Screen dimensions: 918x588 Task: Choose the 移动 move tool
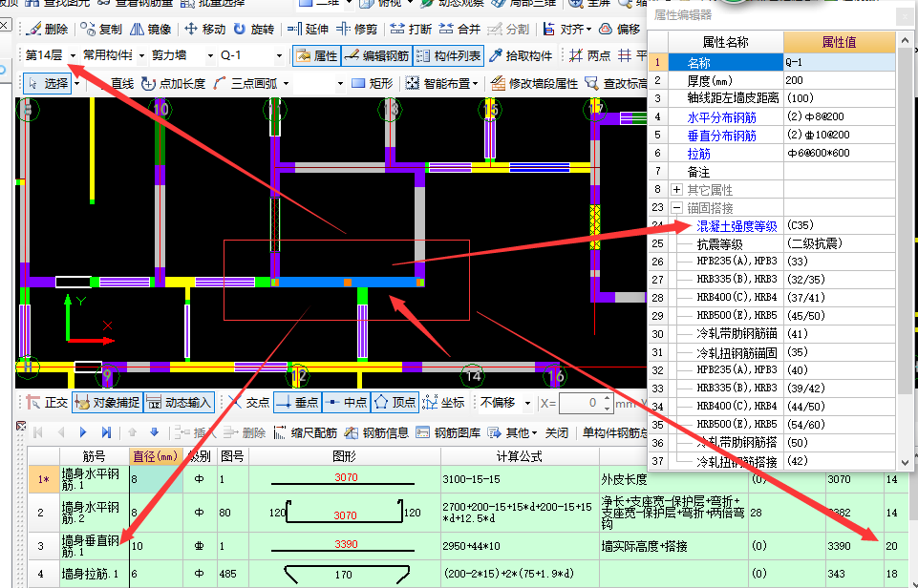pyautogui.click(x=205, y=29)
